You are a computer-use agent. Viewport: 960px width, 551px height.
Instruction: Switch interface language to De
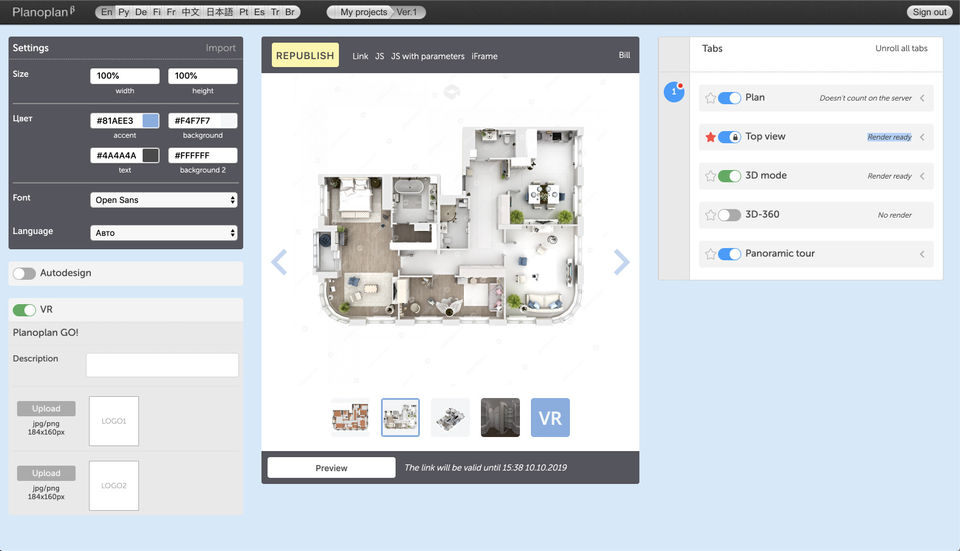tap(141, 12)
